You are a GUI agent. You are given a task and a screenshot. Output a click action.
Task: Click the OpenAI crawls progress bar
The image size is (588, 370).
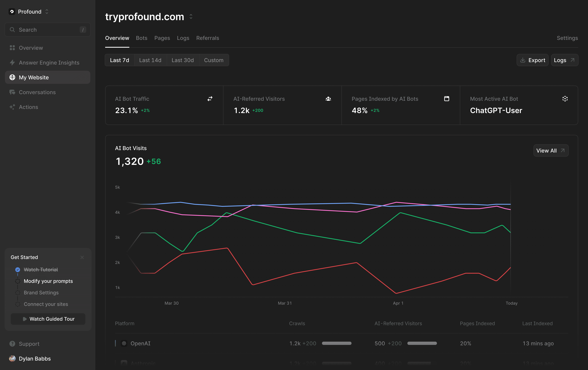tap(337, 343)
